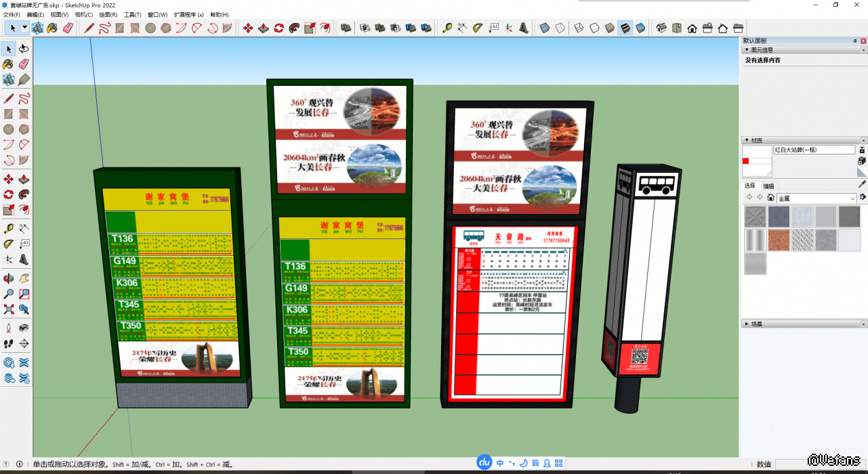Open the 相机(C) menu
The image size is (868, 474).
click(x=84, y=14)
